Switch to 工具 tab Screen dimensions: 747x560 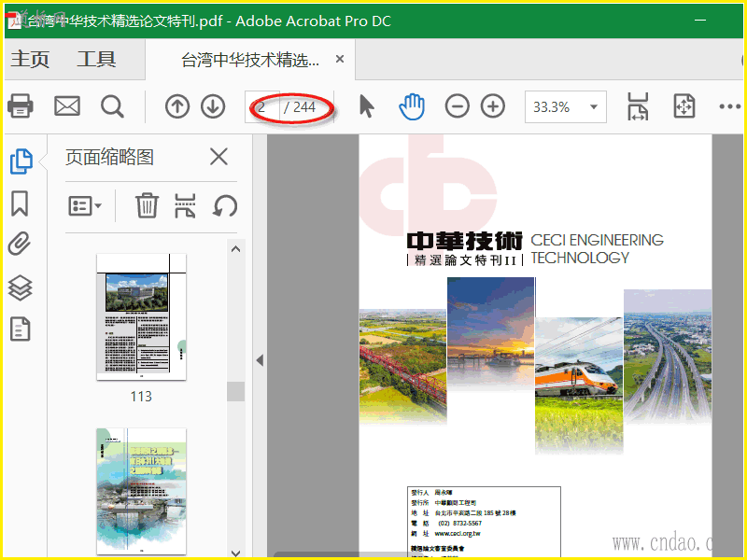(96, 59)
